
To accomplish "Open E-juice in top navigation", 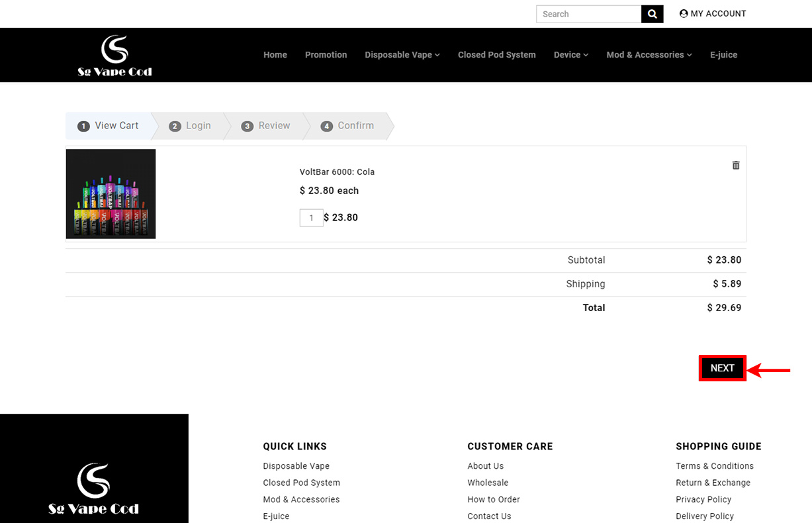I will pyautogui.click(x=723, y=55).
